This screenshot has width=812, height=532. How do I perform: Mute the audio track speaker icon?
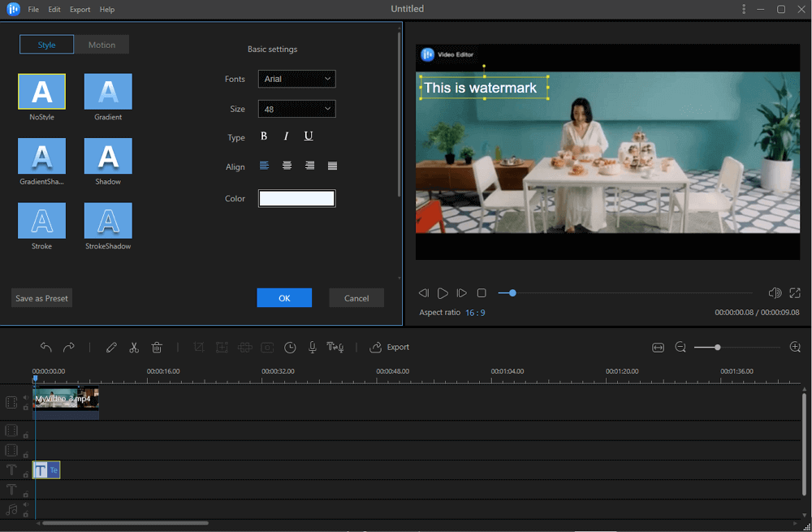point(25,504)
